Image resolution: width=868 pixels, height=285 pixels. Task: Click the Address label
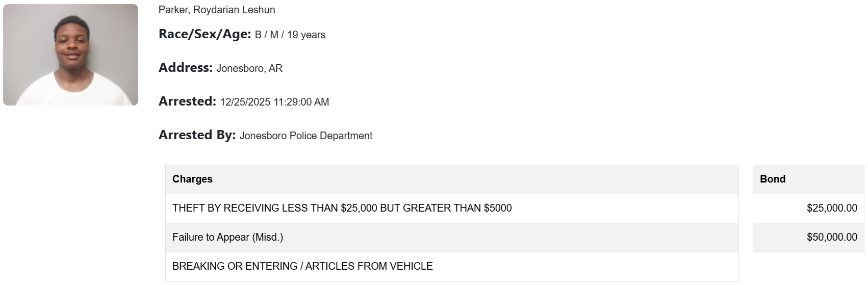185,68
